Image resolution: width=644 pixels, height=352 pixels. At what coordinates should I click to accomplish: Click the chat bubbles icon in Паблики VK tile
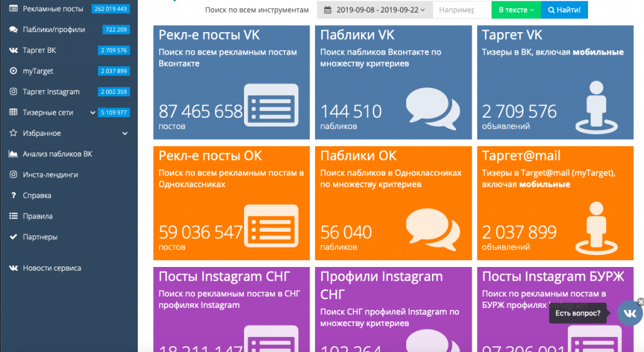point(433,108)
